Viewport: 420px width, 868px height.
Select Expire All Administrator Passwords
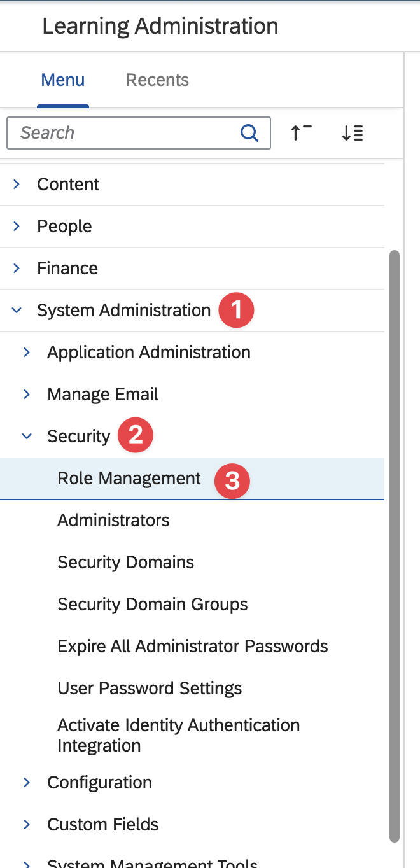tap(192, 647)
